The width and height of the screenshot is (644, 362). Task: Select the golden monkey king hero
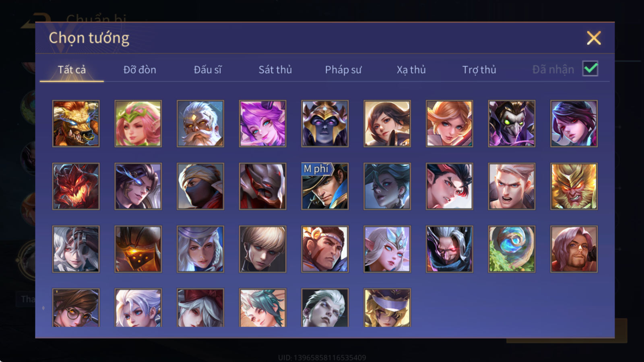coord(574,186)
